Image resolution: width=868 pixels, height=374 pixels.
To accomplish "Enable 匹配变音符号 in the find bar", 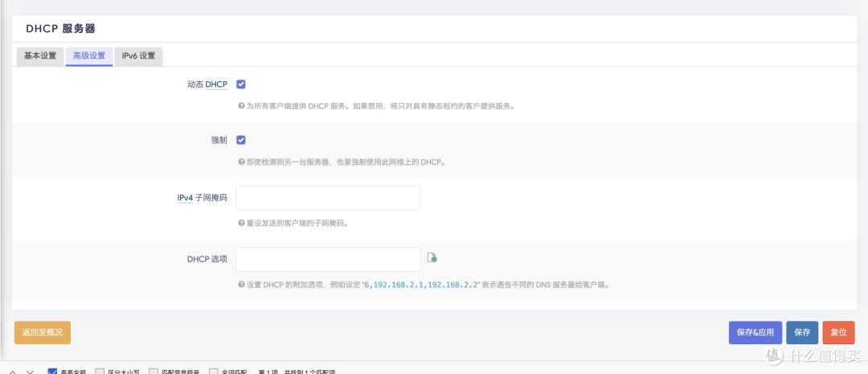I will pos(154,372).
